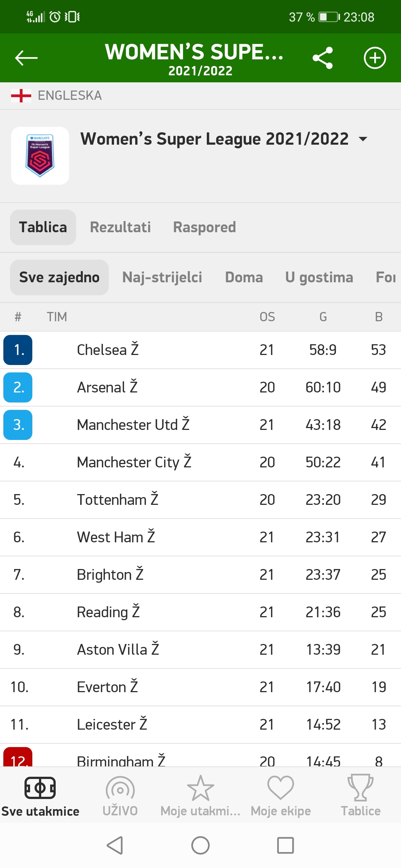This screenshot has width=401, height=868.
Task: Open the Manchester City Ž row
Action: pyautogui.click(x=200, y=462)
